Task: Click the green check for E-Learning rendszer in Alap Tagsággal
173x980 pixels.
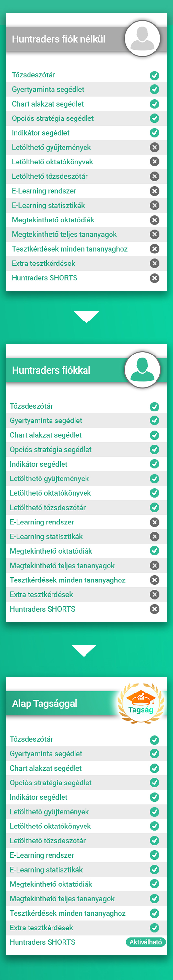Action: tap(154, 855)
